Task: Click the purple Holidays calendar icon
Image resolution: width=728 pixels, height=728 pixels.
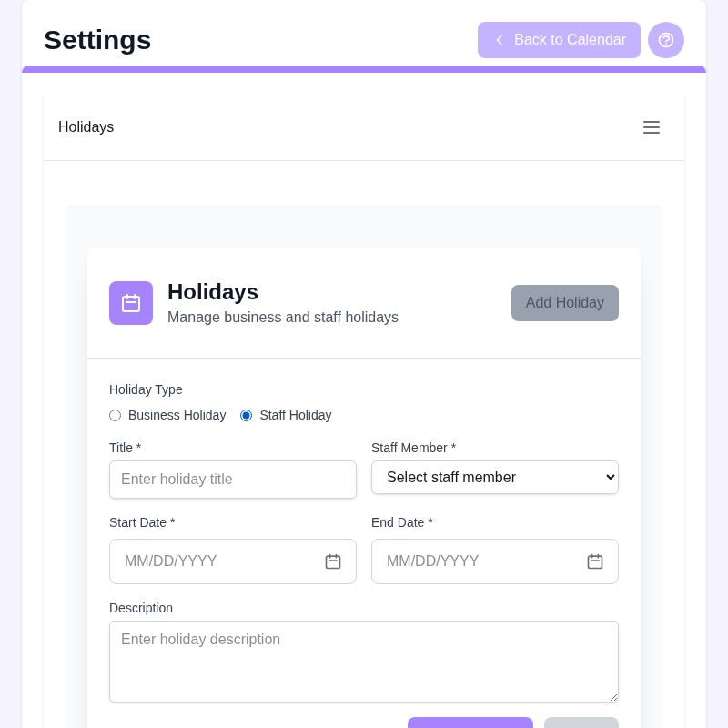Action: pos(131,303)
